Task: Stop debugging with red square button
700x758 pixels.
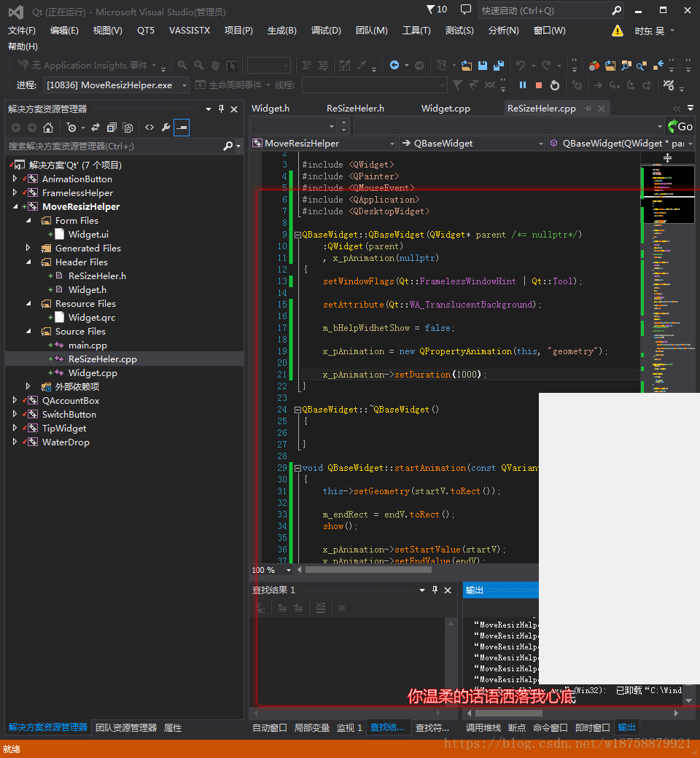Action: click(538, 85)
